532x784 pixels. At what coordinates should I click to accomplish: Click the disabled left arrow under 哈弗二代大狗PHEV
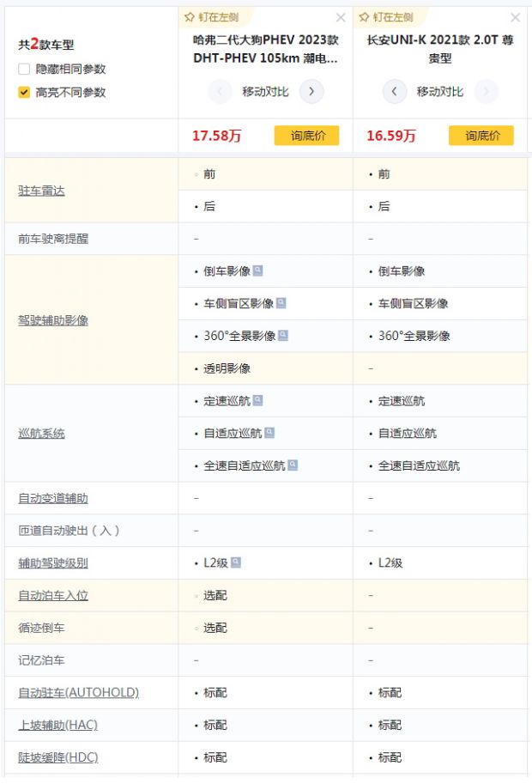coord(220,92)
